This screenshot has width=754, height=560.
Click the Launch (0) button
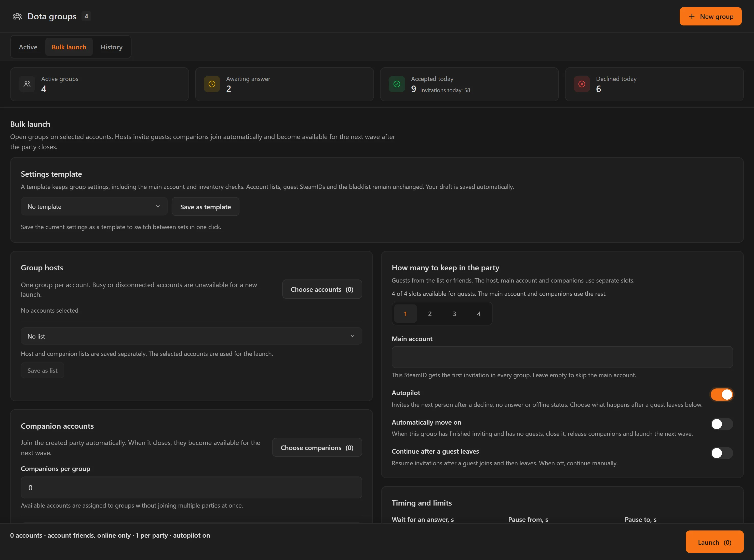tap(714, 542)
